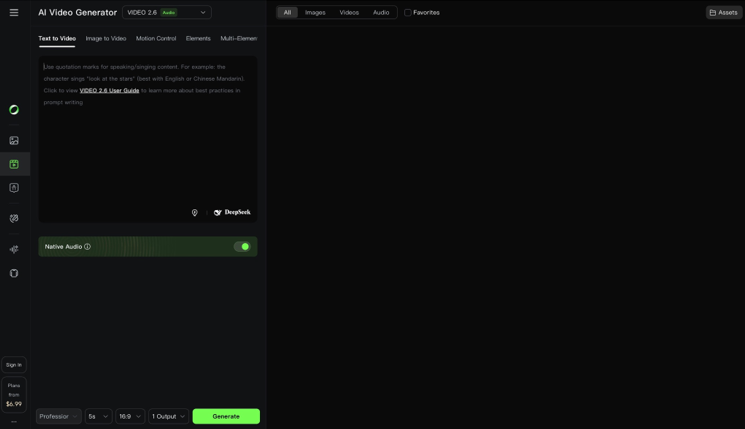Viewport: 745px width, 429px height.
Task: Select the Audio filter tab
Action: click(x=381, y=13)
